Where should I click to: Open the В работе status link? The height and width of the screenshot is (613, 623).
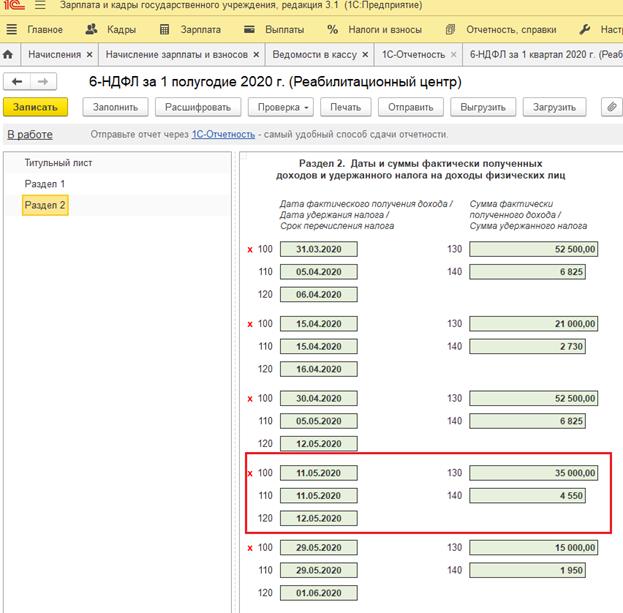click(30, 134)
